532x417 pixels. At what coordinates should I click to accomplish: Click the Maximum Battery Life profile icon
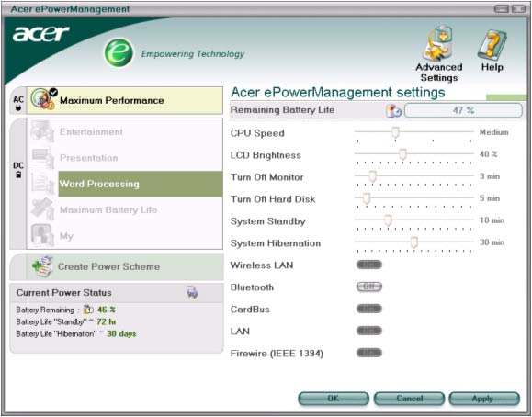click(x=42, y=209)
